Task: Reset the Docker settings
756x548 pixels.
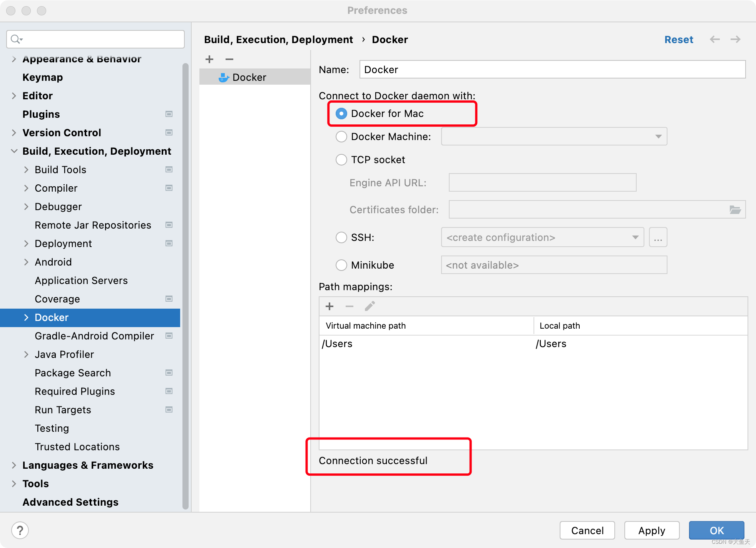Action: coord(678,39)
